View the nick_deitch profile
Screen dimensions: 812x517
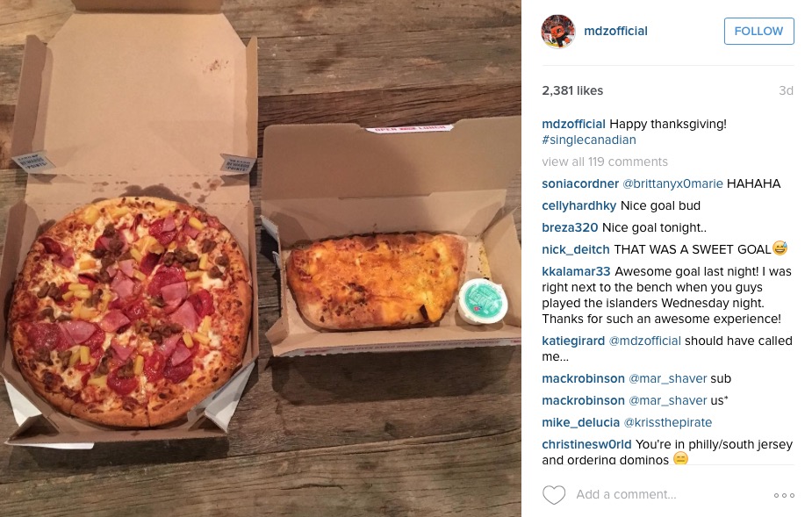(x=575, y=249)
